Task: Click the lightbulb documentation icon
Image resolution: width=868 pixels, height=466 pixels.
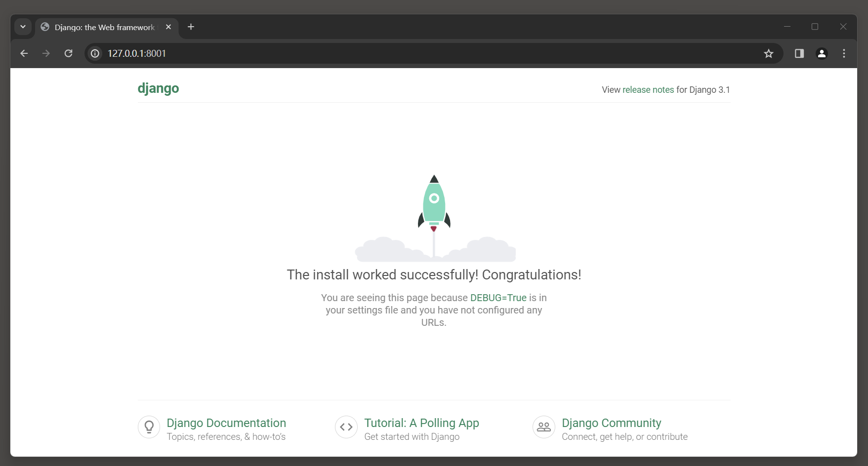Action: [x=149, y=427]
